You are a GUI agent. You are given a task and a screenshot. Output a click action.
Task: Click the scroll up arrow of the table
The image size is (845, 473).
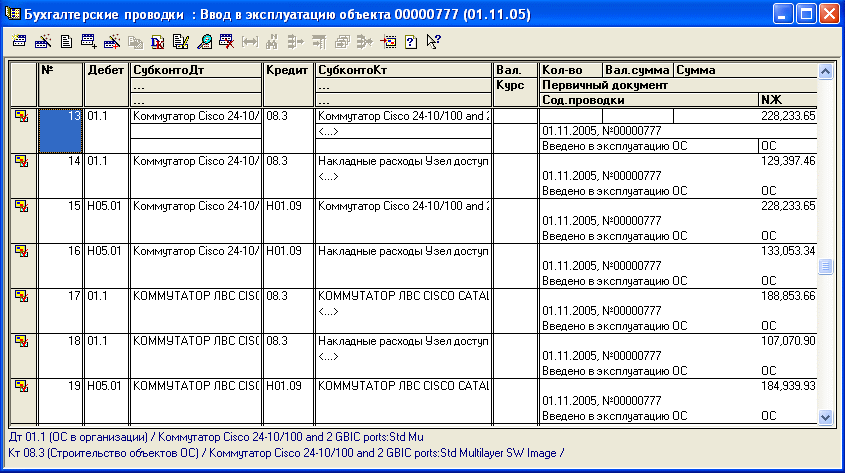tap(825, 72)
